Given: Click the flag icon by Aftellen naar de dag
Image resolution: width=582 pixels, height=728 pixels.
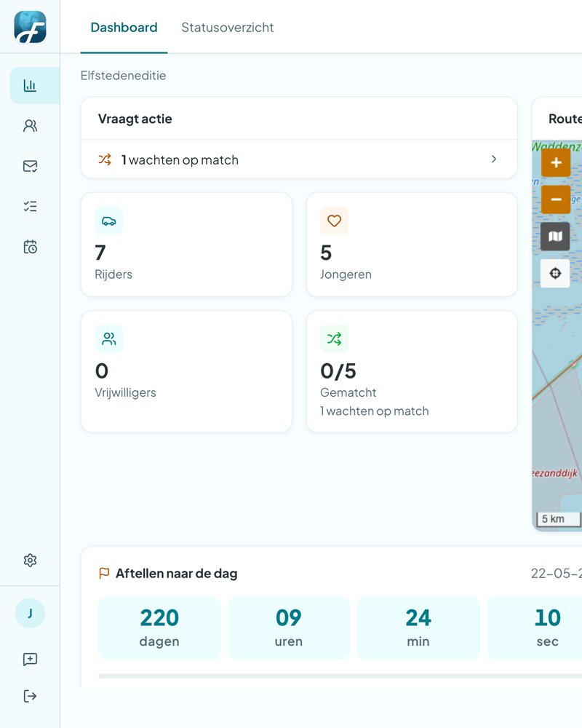Looking at the screenshot, I should click(104, 574).
